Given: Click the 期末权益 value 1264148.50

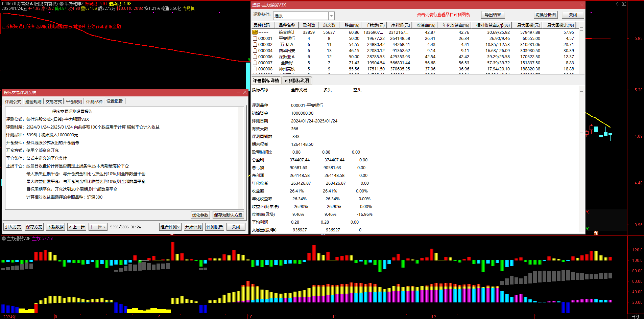Looking at the screenshot, I should coord(302,144).
